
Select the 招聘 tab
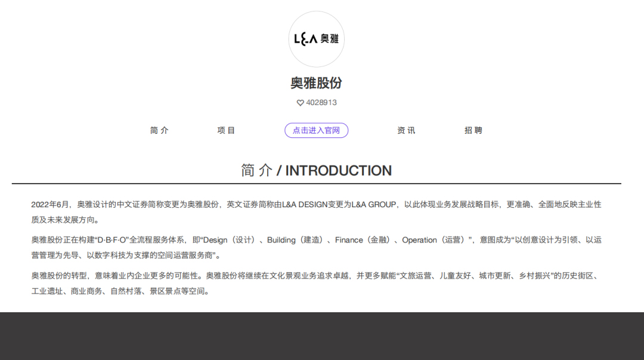click(x=473, y=130)
